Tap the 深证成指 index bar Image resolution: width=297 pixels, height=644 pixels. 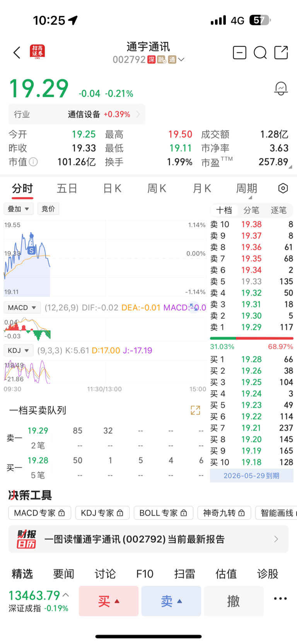click(39, 601)
